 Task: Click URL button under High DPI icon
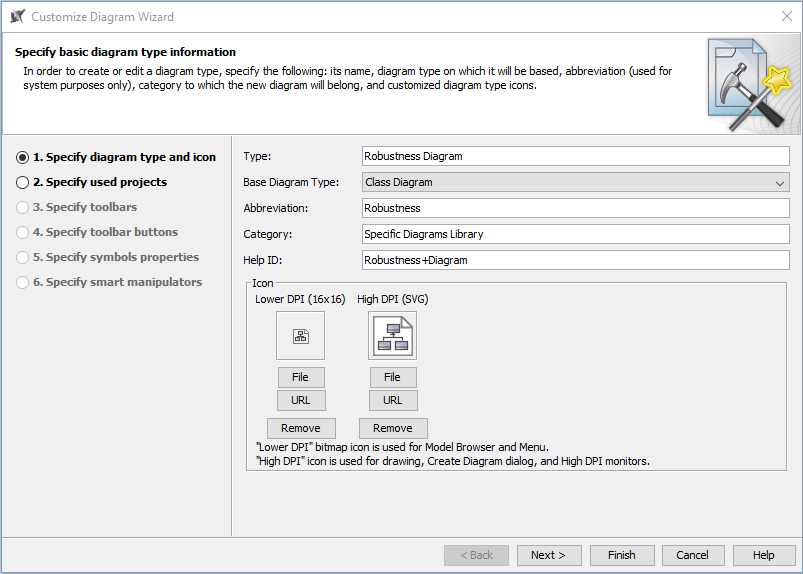pos(392,400)
